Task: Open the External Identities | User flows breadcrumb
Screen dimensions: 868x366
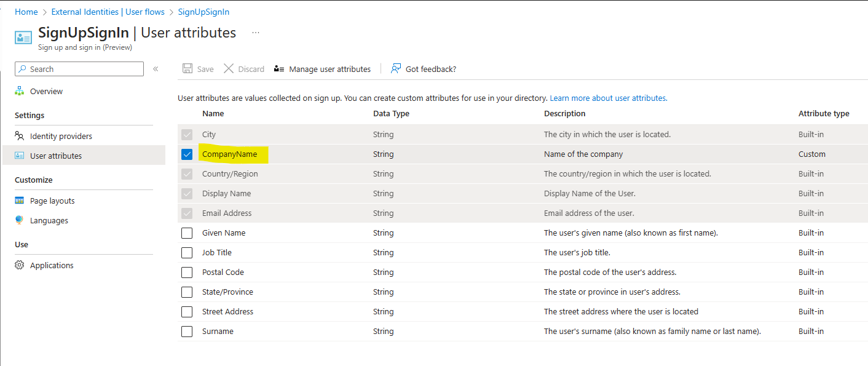Action: point(107,11)
